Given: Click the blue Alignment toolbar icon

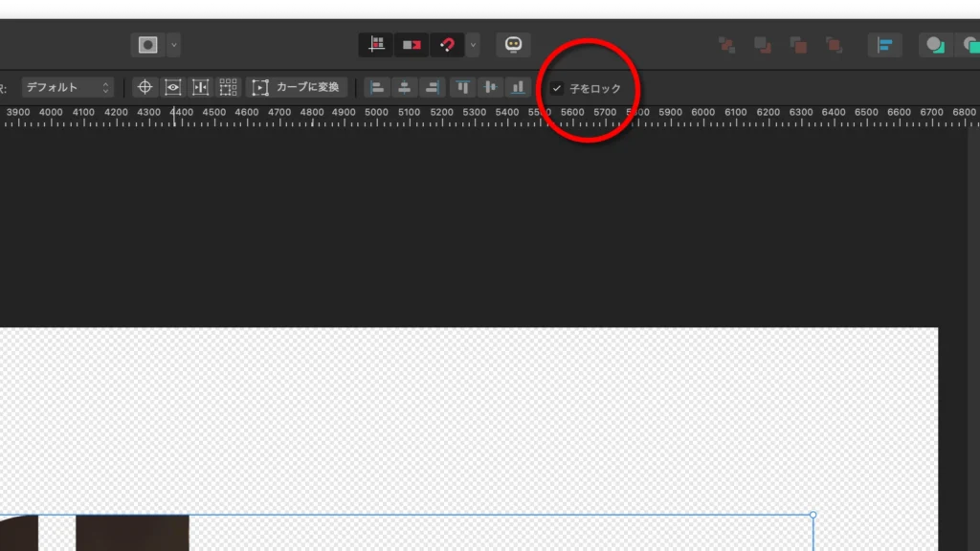Looking at the screenshot, I should pos(884,45).
